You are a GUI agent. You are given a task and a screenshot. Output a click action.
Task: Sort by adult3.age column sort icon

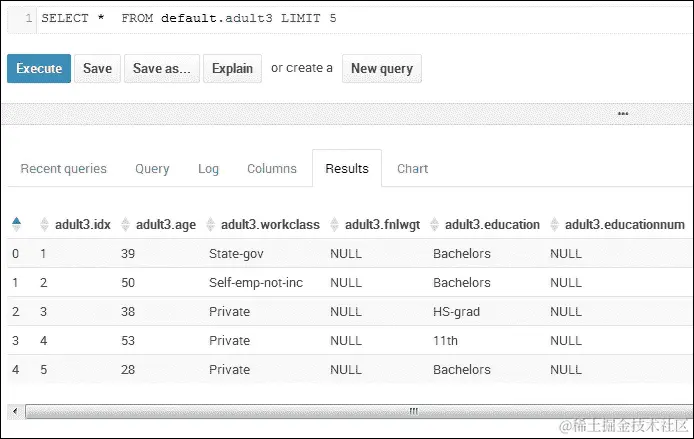pyautogui.click(x=125, y=224)
